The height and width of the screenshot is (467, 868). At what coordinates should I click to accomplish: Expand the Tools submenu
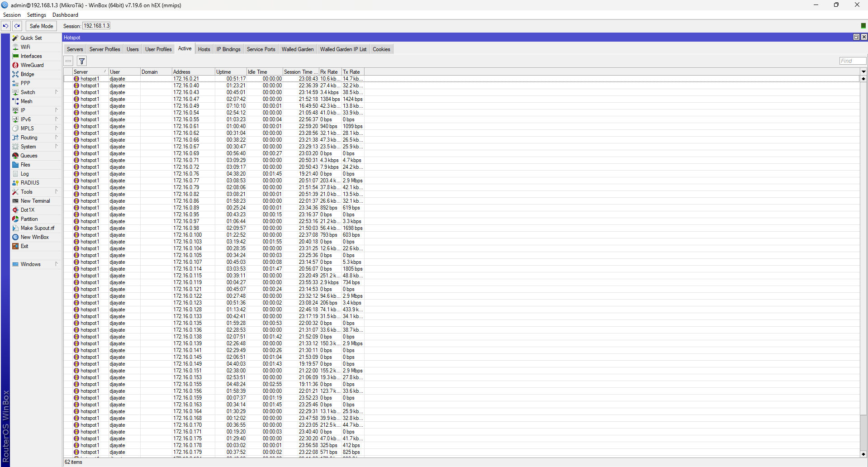[57, 192]
